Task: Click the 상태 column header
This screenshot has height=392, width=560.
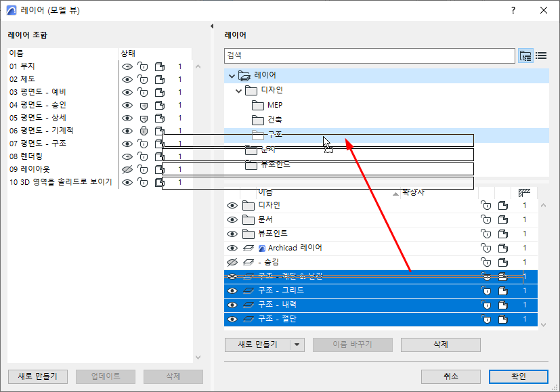Action: click(155, 53)
